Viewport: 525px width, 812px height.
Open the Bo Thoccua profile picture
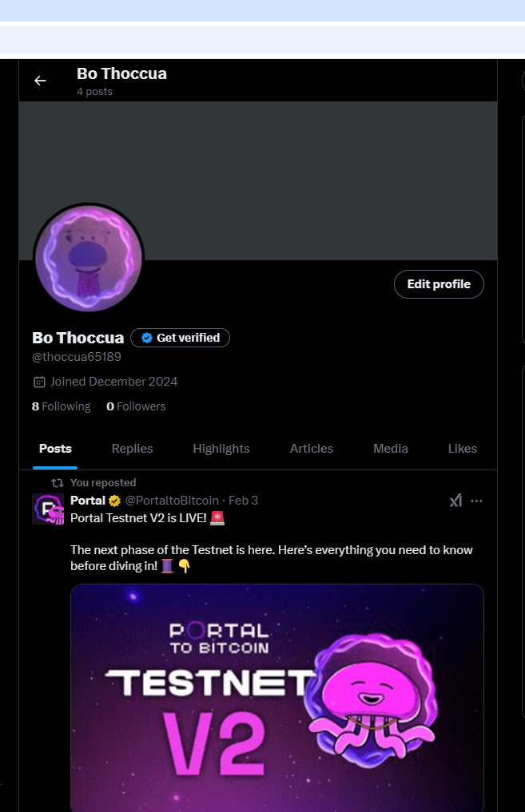point(89,258)
